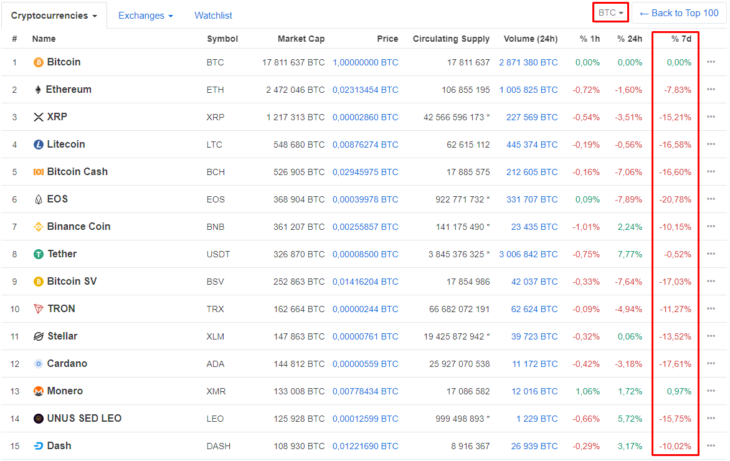Sort table by % 7d column header

tap(681, 39)
